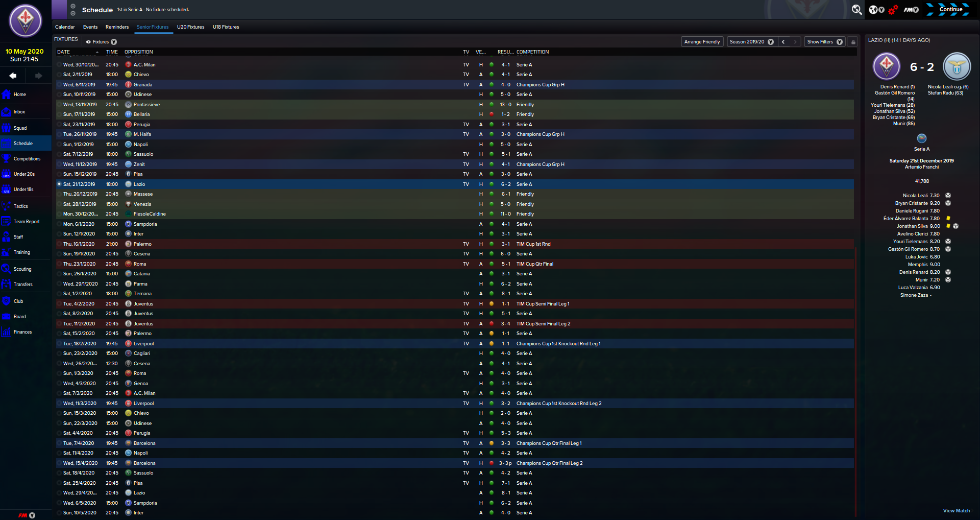Select radio button for Lazio 21/12/2019 row
980x520 pixels.
point(59,184)
